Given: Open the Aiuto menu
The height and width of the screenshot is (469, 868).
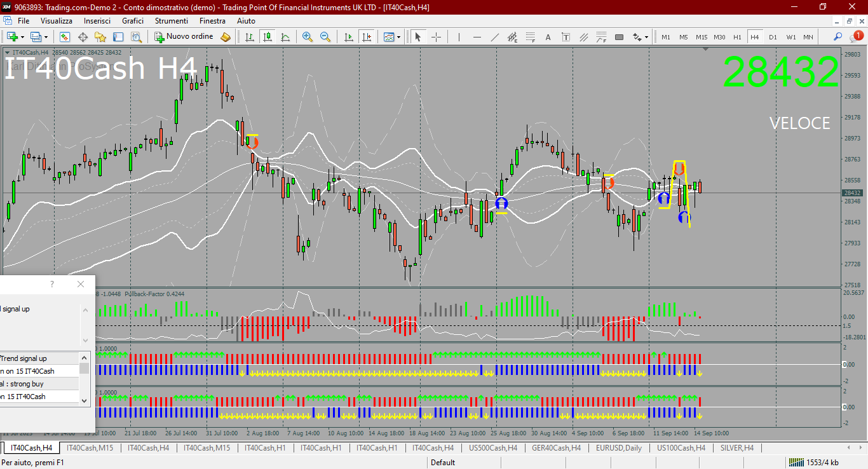Looking at the screenshot, I should pyautogui.click(x=246, y=20).
